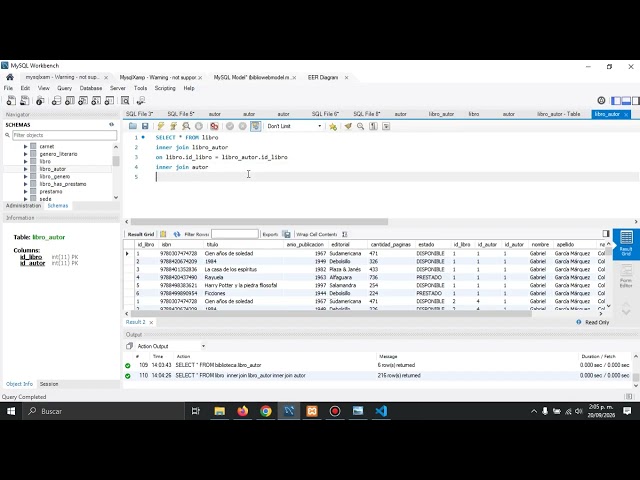Toggle invisible characters icon

click(373, 126)
